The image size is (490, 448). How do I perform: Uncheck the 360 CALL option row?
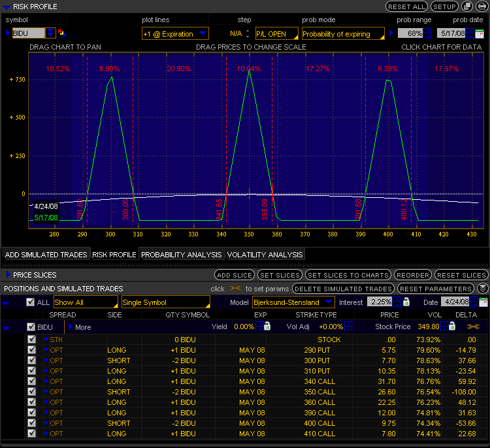coord(31,402)
